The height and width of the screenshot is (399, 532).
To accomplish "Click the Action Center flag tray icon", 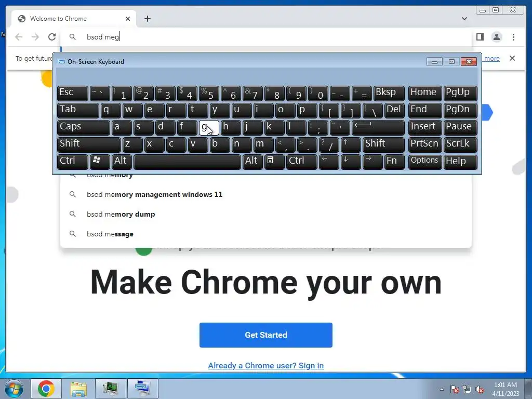I will (x=454, y=389).
